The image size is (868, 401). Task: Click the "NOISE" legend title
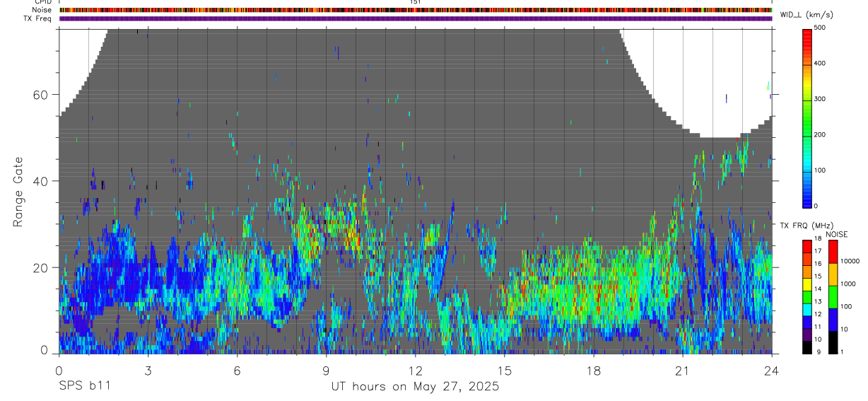click(836, 234)
